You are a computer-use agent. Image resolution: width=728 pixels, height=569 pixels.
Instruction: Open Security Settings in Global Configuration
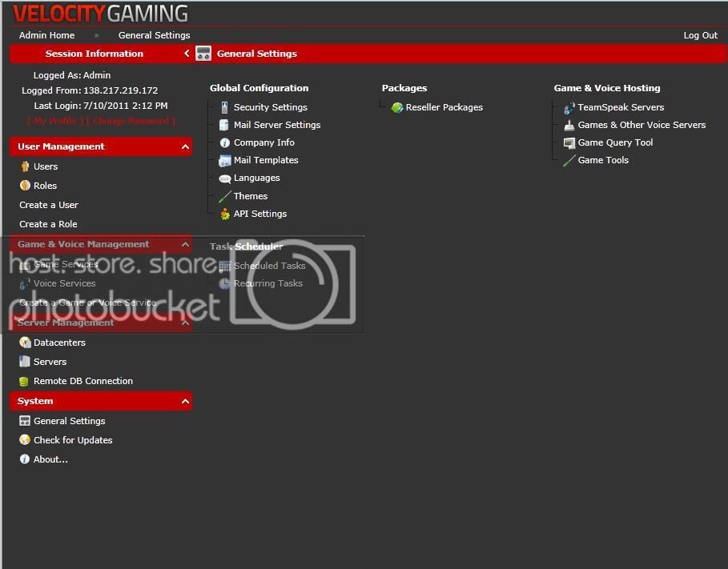268,106
